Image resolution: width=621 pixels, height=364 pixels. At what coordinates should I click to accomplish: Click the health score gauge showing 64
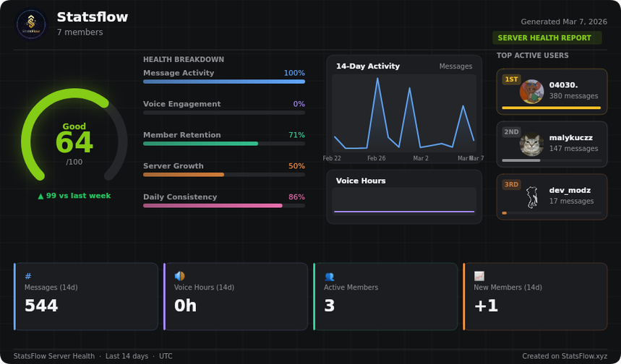[74, 141]
